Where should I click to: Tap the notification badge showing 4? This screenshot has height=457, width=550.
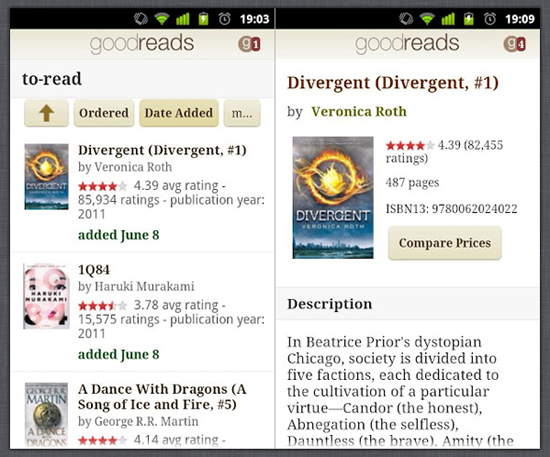(x=515, y=44)
